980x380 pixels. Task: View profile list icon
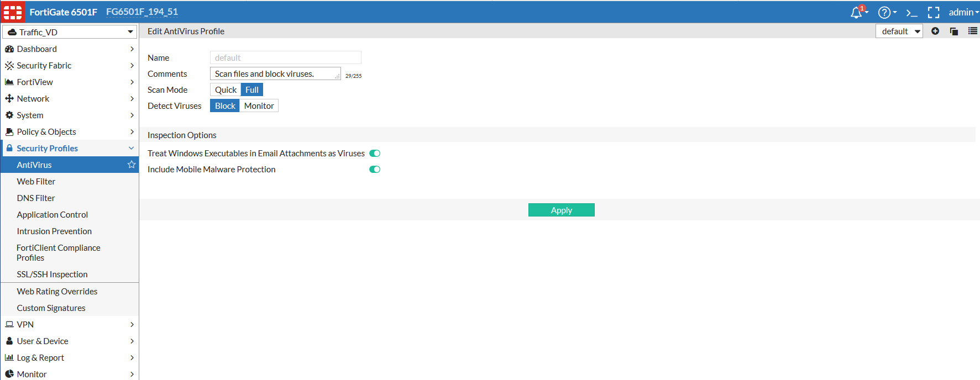pyautogui.click(x=973, y=31)
